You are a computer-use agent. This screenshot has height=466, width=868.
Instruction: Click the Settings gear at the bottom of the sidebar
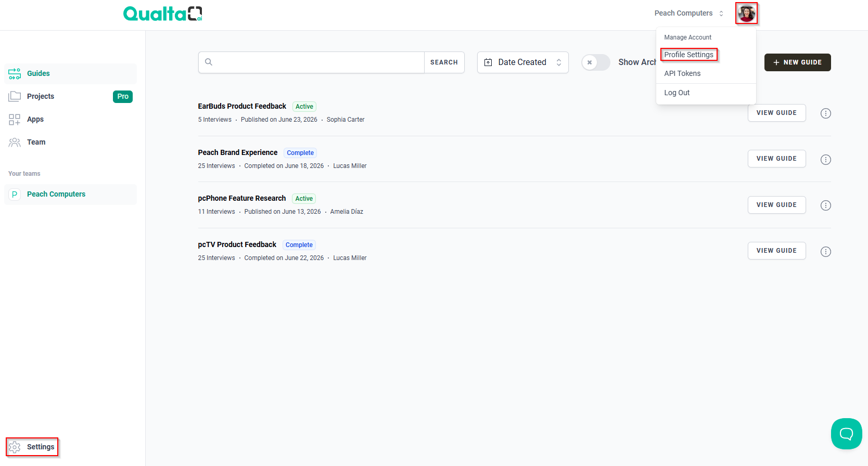click(15, 447)
